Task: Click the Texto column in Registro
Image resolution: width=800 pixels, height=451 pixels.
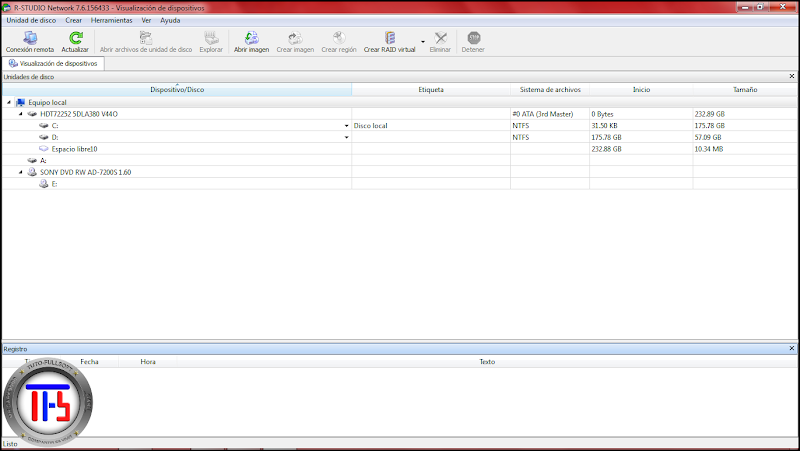Action: click(x=487, y=362)
